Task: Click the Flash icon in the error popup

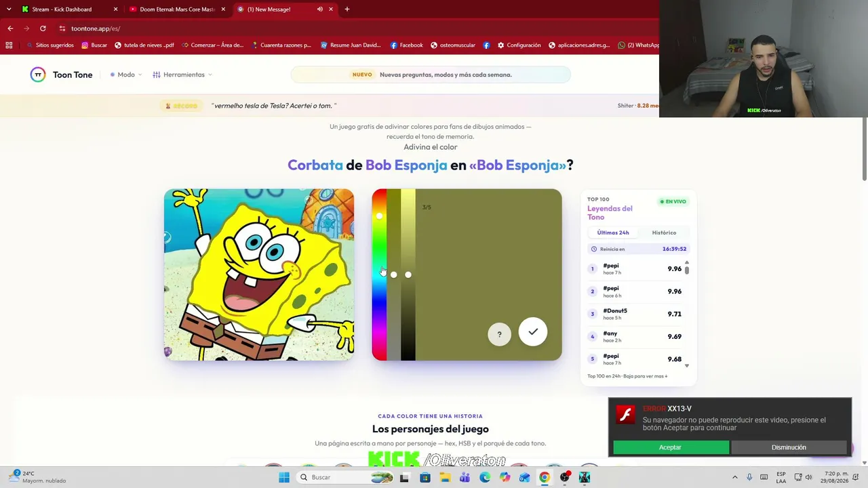Action: click(x=625, y=414)
